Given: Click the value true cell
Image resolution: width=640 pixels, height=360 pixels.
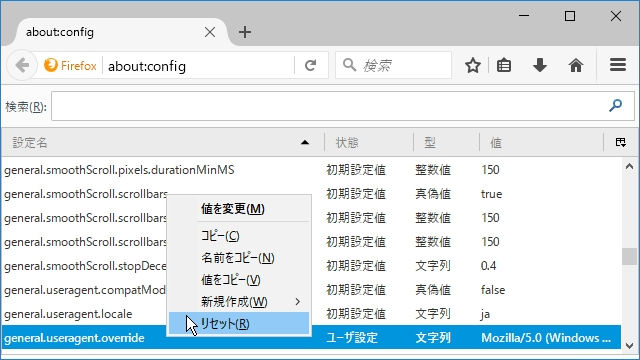Looking at the screenshot, I should tap(491, 194).
